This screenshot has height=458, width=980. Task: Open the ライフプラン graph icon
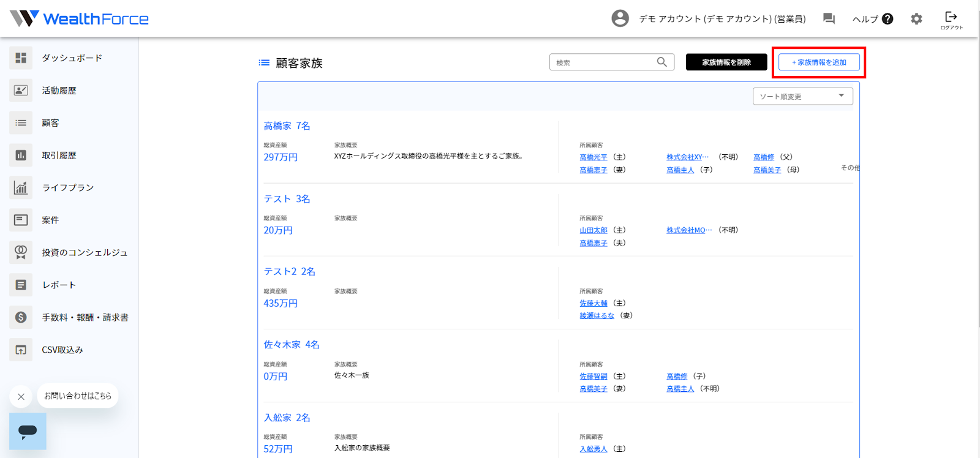[21, 187]
